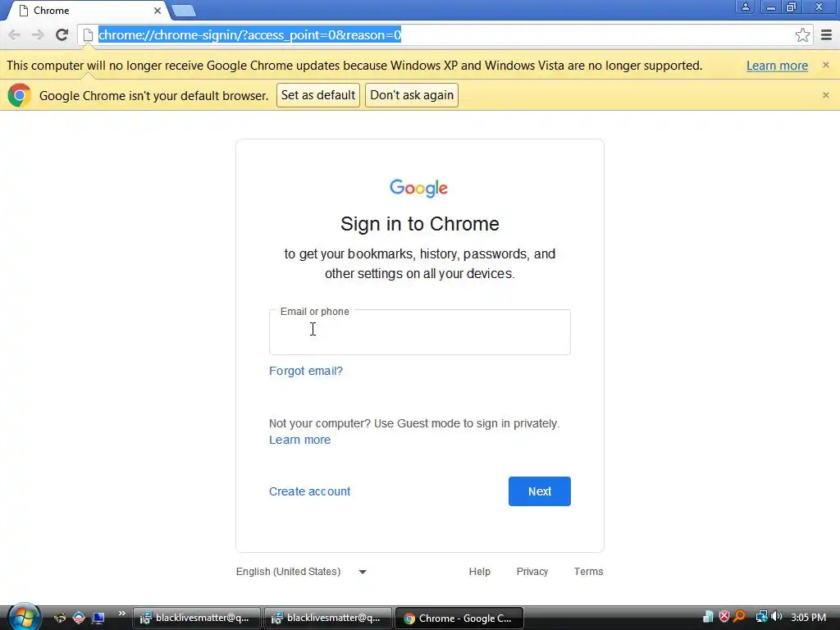Open the Privacy link

point(532,572)
